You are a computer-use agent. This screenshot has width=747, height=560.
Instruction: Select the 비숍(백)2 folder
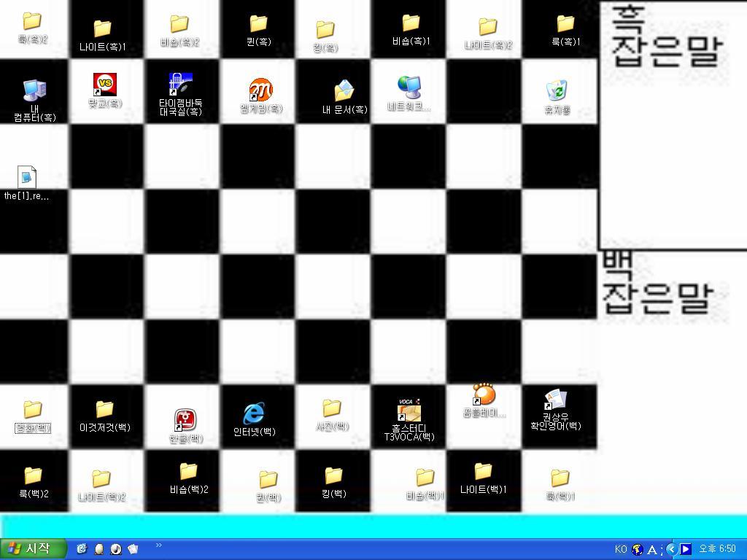pos(189,478)
